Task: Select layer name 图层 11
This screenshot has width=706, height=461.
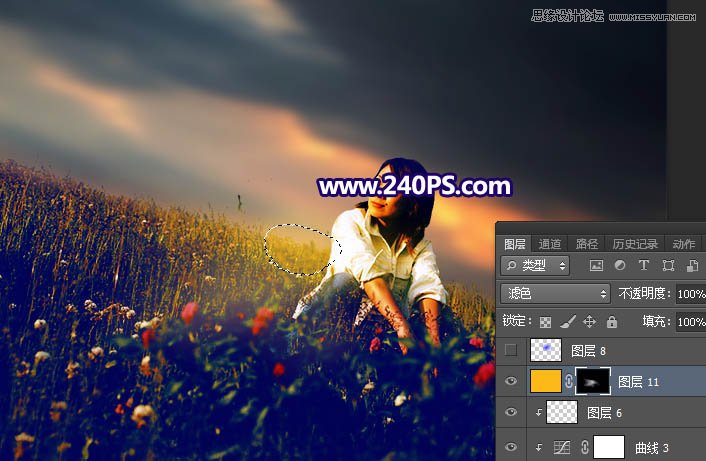Action: 638,382
